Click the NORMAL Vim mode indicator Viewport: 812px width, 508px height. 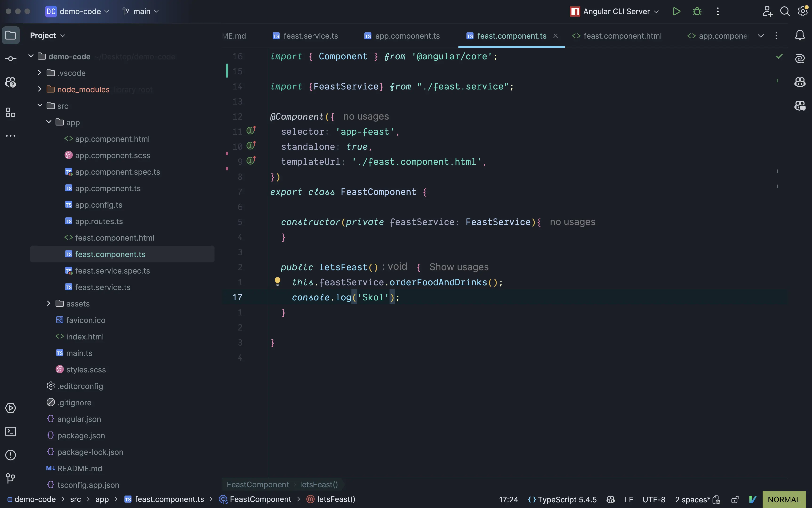pyautogui.click(x=784, y=500)
